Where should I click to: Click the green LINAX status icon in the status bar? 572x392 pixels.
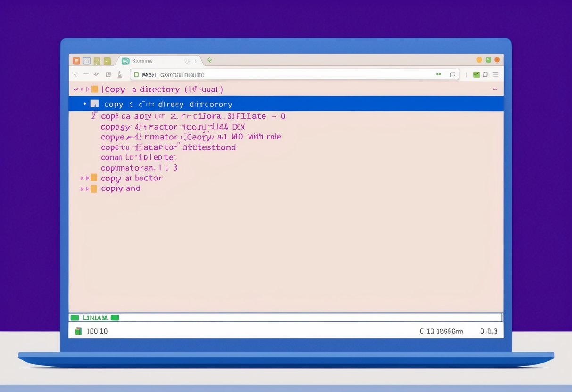point(75,318)
